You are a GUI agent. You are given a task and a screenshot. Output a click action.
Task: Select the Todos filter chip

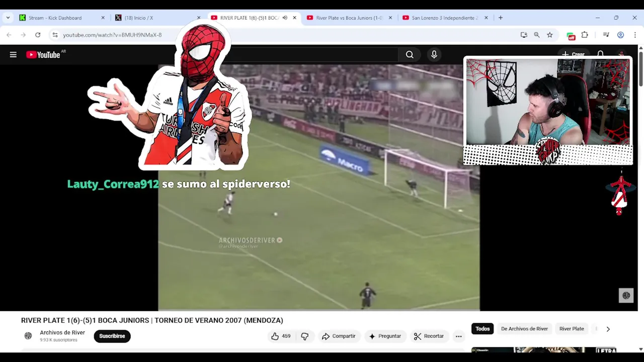tap(482, 329)
